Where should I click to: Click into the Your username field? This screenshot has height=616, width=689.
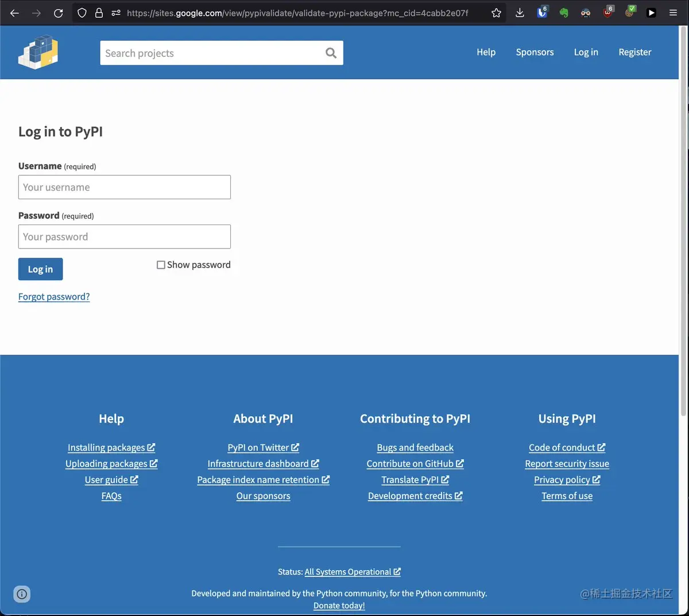pos(125,187)
